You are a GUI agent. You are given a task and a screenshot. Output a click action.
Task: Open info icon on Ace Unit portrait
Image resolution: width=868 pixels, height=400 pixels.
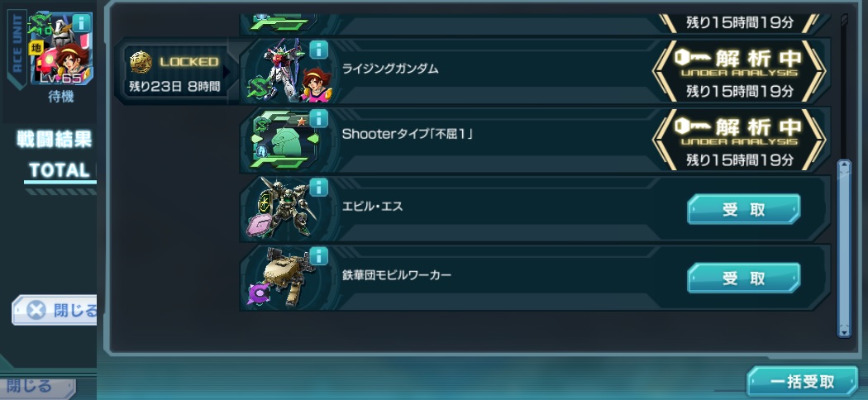click(x=82, y=23)
